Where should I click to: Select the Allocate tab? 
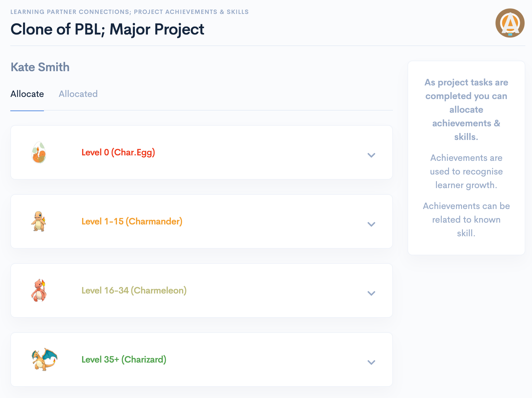tap(27, 94)
